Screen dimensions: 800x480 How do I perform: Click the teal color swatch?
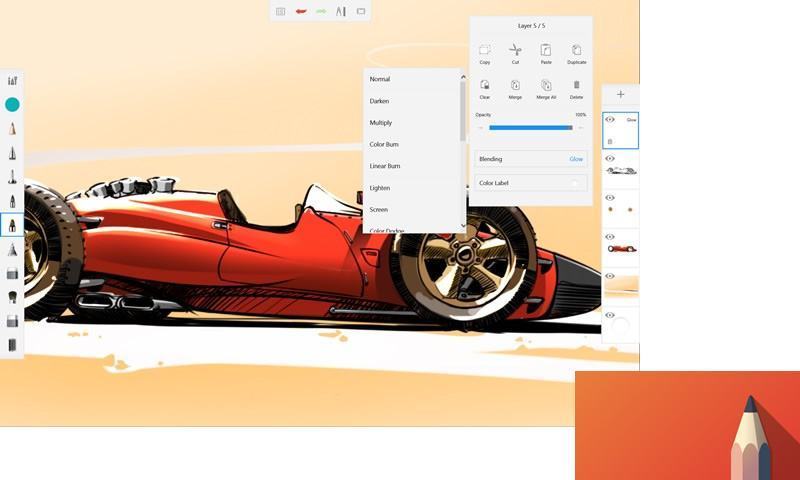tap(12, 104)
